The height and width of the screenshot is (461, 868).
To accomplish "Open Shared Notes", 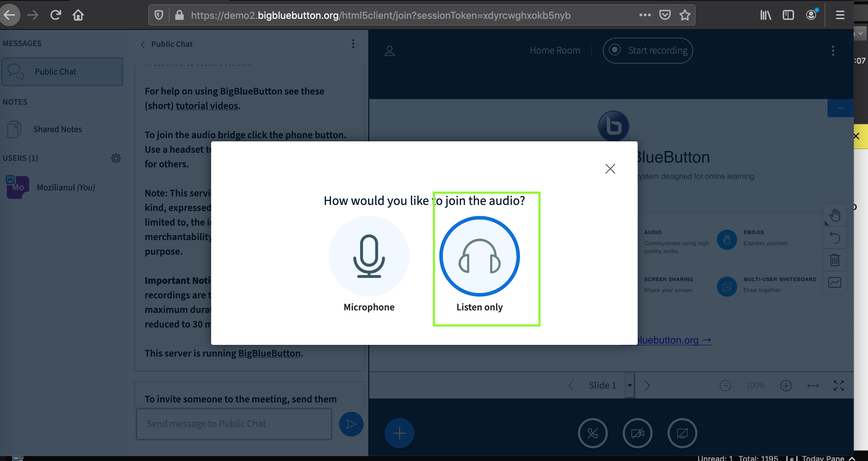I will 62,129.
